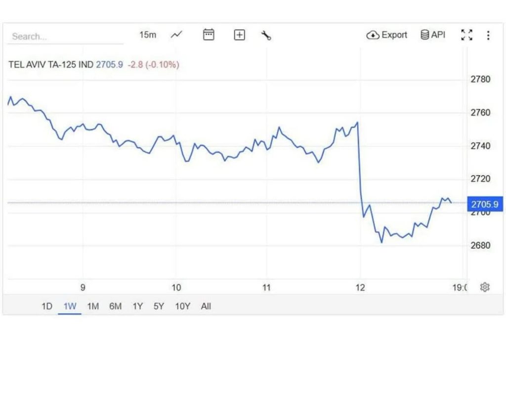The height and width of the screenshot is (420, 506).
Task: Choose the 10Y time range
Action: tap(182, 306)
